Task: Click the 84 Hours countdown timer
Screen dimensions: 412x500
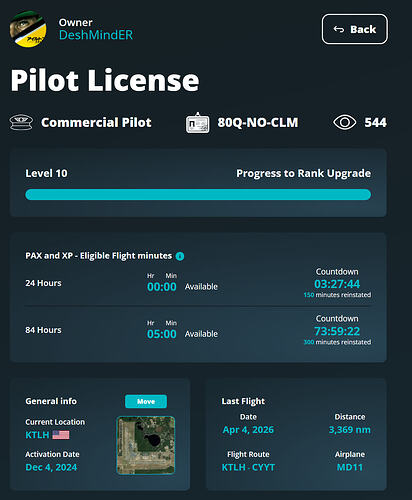Action: (x=337, y=331)
